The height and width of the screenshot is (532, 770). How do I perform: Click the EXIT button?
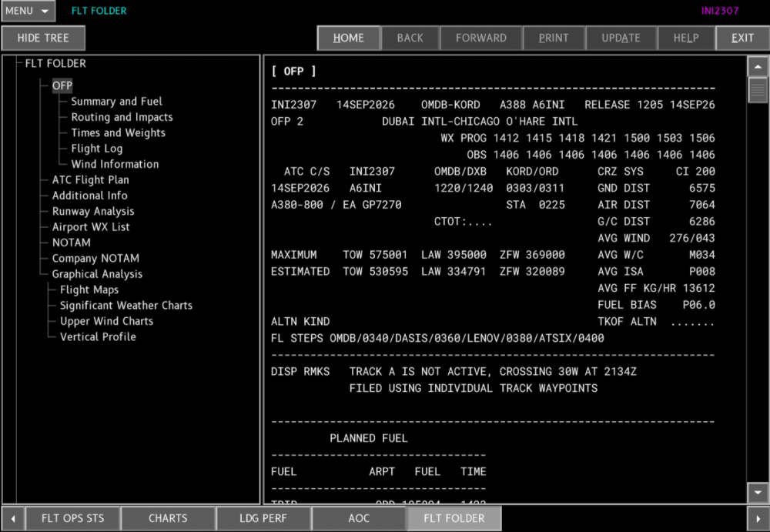pos(742,38)
